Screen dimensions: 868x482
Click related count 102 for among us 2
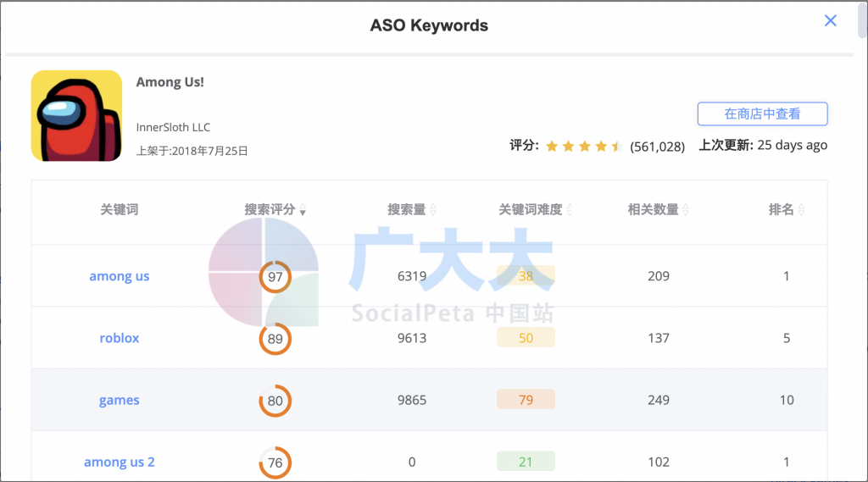(x=659, y=462)
